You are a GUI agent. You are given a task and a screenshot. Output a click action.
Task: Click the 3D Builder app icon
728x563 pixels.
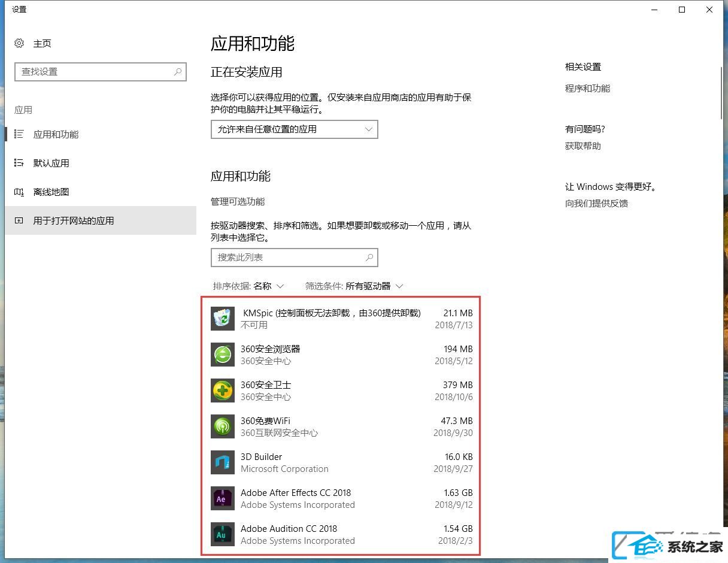click(223, 462)
